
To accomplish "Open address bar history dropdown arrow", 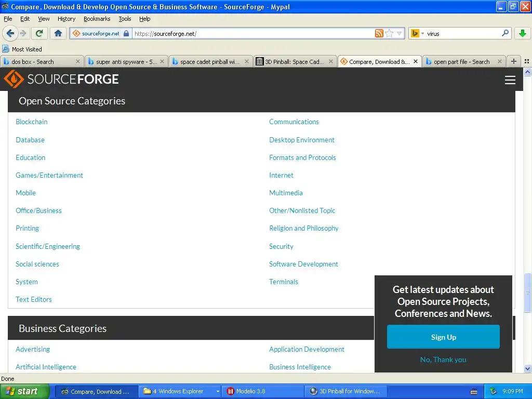I will tap(400, 33).
